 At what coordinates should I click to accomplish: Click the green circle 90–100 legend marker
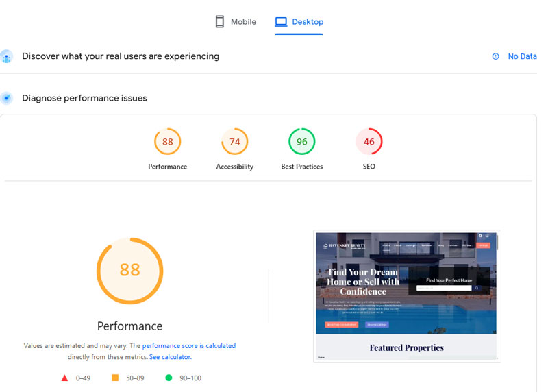[169, 378]
